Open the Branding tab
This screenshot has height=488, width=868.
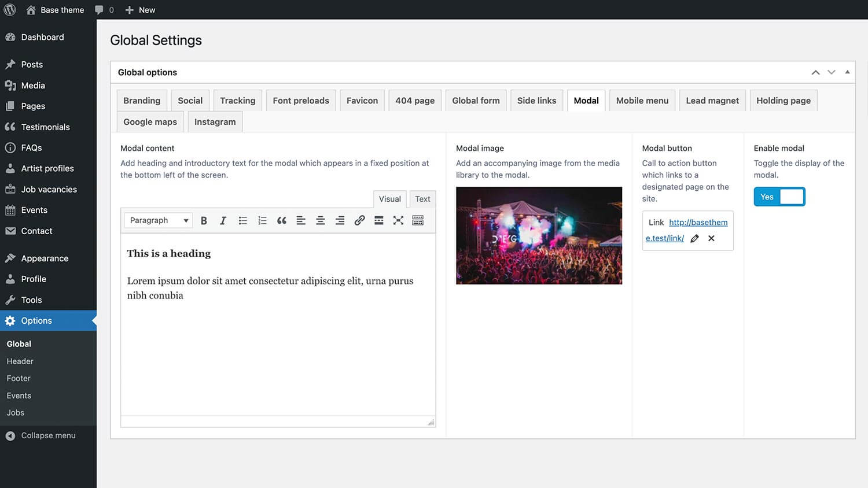142,101
